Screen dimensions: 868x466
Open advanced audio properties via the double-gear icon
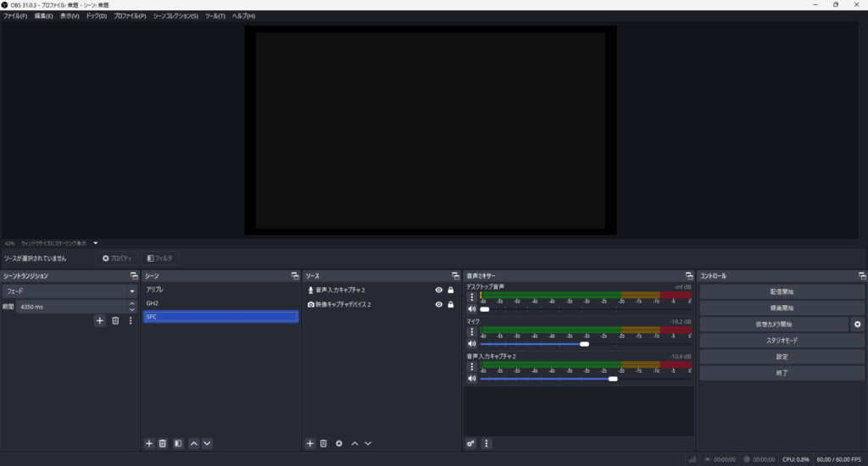coord(471,443)
